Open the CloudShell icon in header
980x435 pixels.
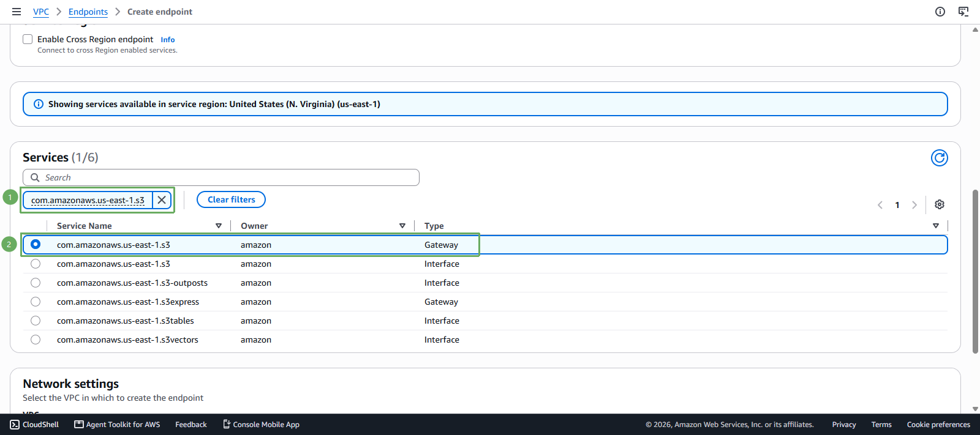click(963, 12)
